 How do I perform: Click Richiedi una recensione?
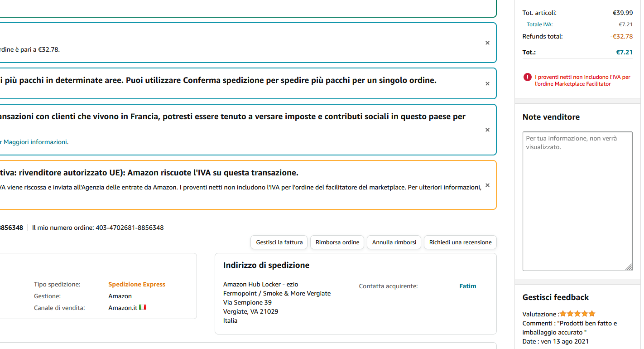tap(460, 242)
